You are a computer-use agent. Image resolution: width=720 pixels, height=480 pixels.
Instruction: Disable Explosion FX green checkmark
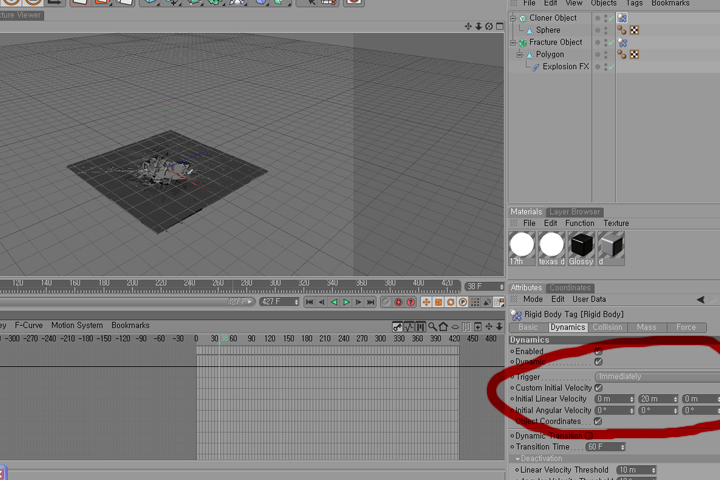tap(611, 67)
